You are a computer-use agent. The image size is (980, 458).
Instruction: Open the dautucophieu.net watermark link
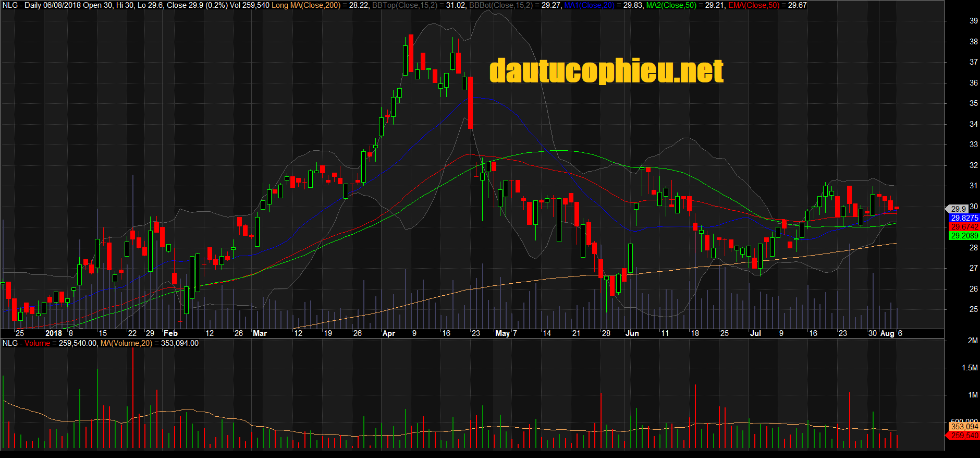pyautogui.click(x=606, y=71)
